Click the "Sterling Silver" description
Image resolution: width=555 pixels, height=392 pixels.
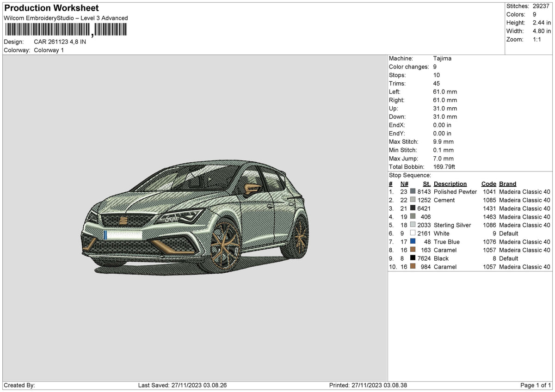452,225
